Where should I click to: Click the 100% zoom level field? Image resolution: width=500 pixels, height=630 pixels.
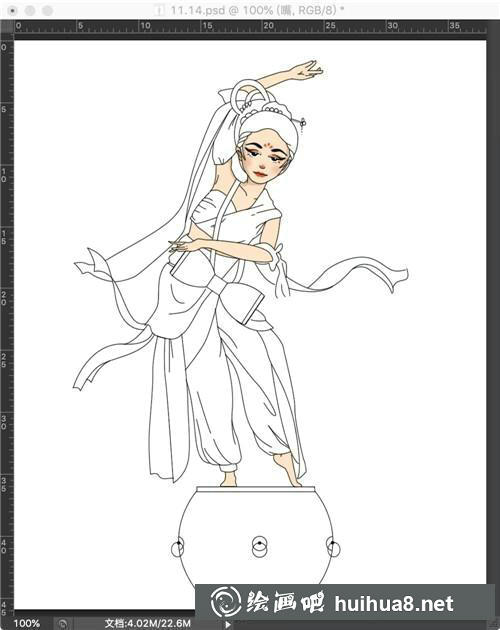pos(27,623)
